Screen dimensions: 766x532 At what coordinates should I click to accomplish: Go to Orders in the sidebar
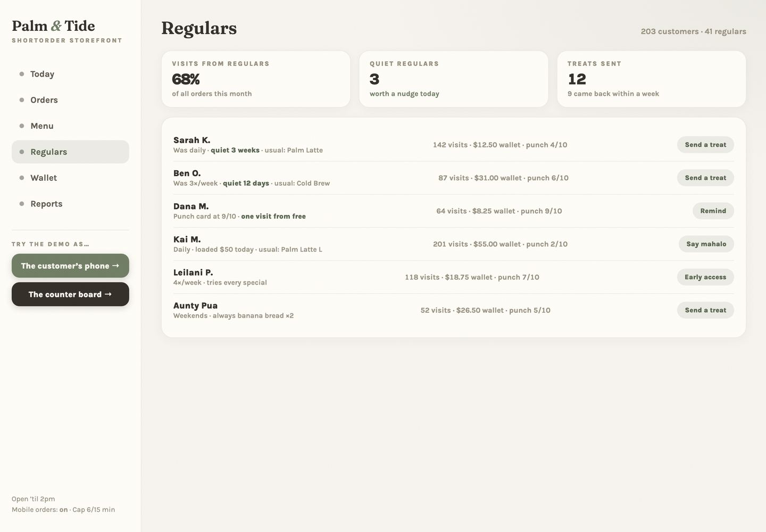[70, 100]
